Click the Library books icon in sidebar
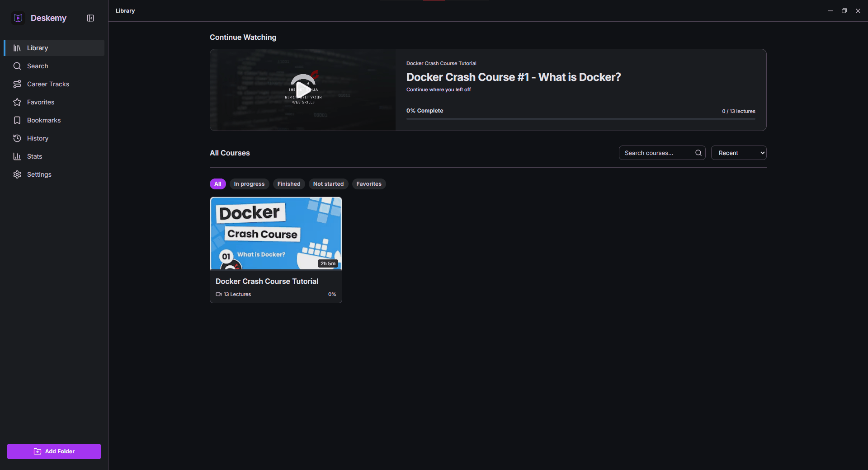Image resolution: width=868 pixels, height=470 pixels. [17, 48]
